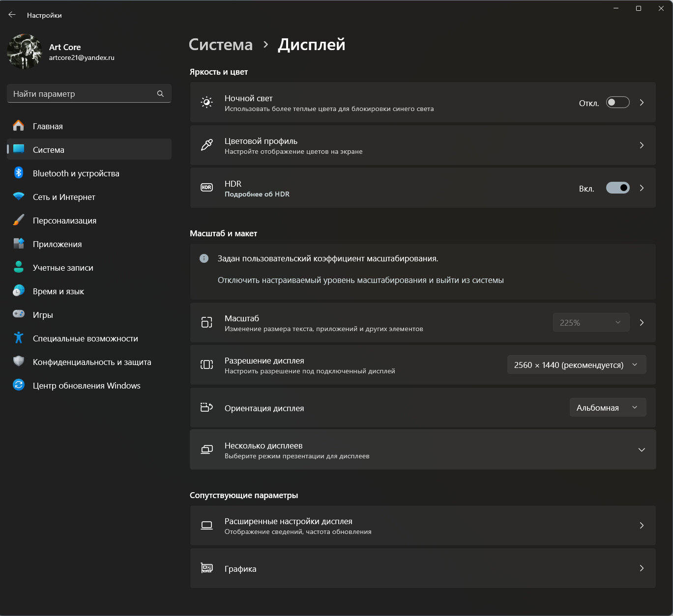Click the Ночной свет sun icon

click(207, 102)
